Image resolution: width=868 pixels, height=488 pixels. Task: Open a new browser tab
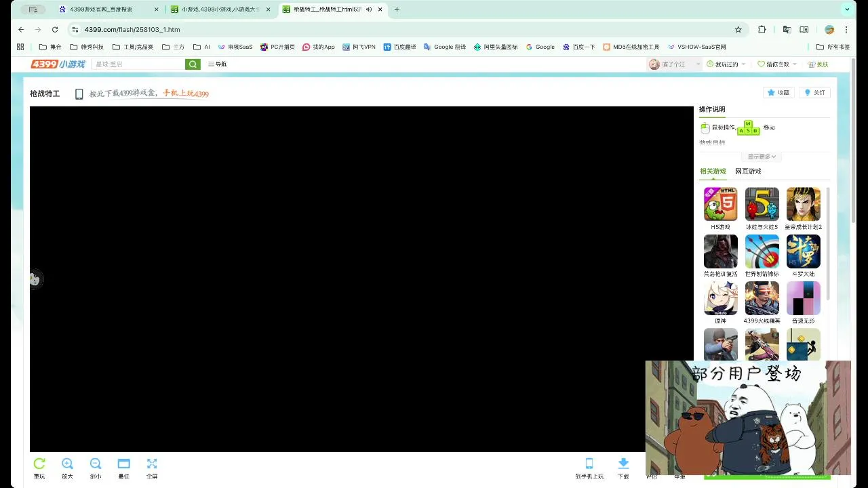pos(397,9)
